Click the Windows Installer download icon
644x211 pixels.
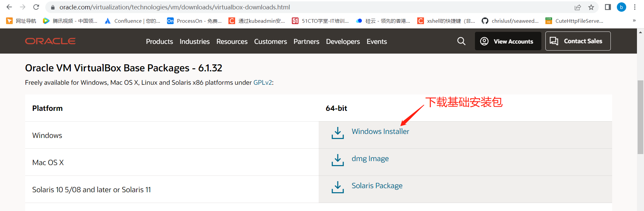click(337, 133)
